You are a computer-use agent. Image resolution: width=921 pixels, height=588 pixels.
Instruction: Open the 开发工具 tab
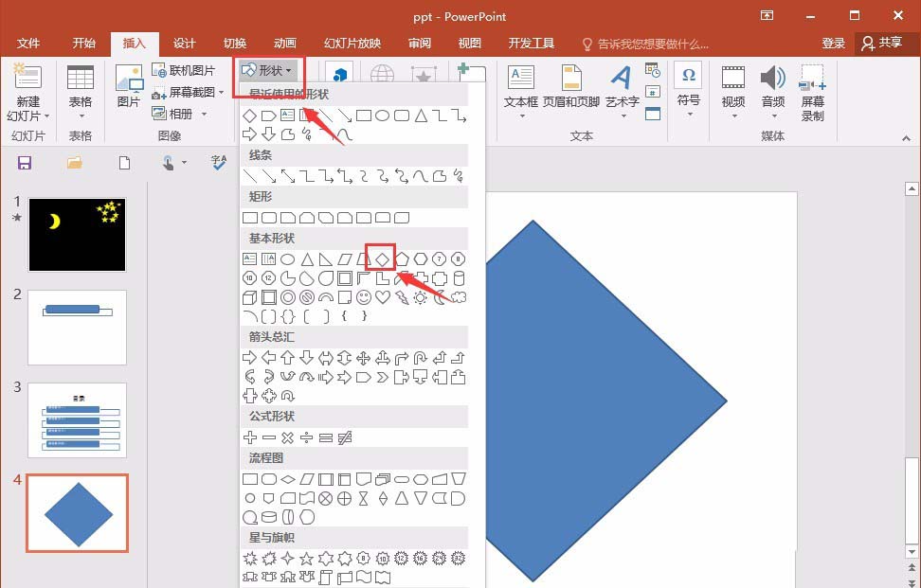532,44
